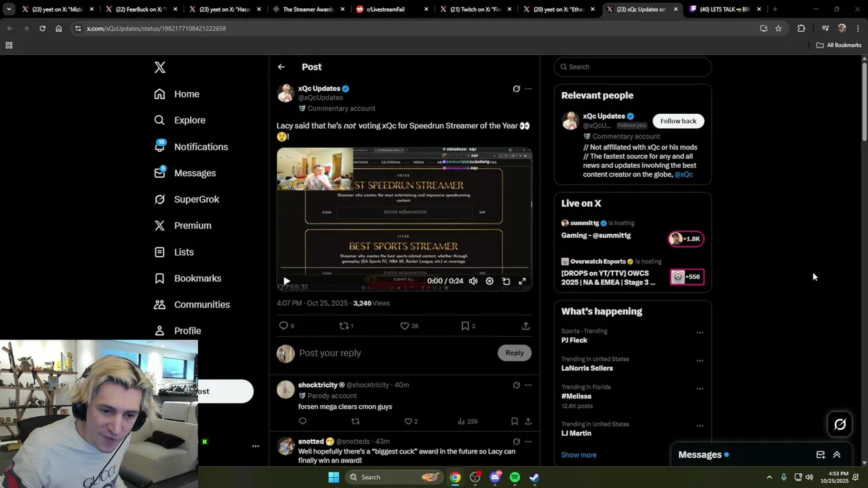Repost the xQc Updates post
This screenshot has height=488, width=868.
pyautogui.click(x=346, y=326)
